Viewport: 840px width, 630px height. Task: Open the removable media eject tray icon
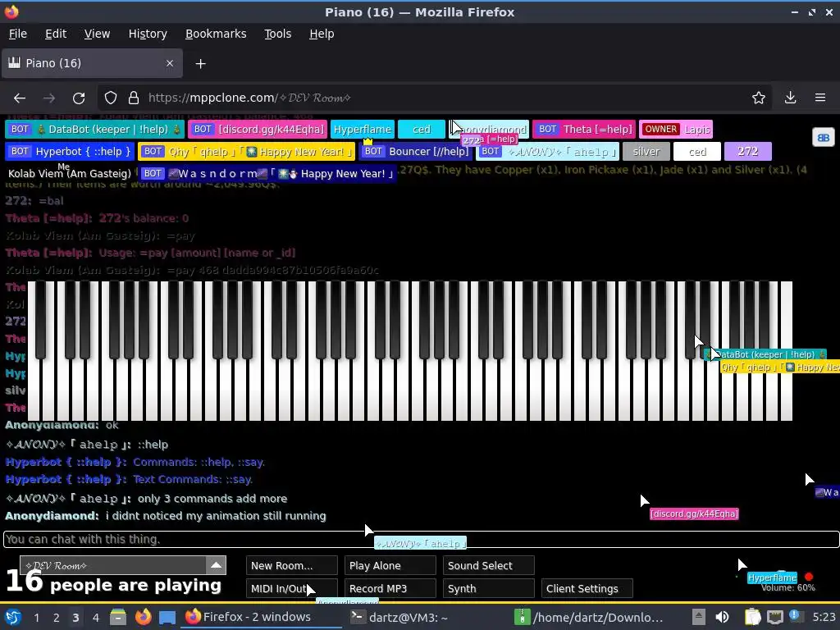698,617
